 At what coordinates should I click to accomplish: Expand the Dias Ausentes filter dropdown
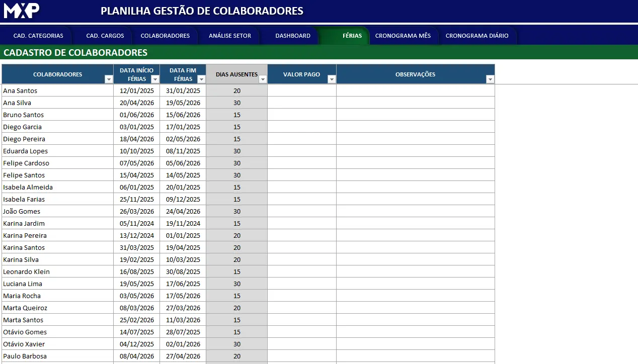tap(263, 79)
